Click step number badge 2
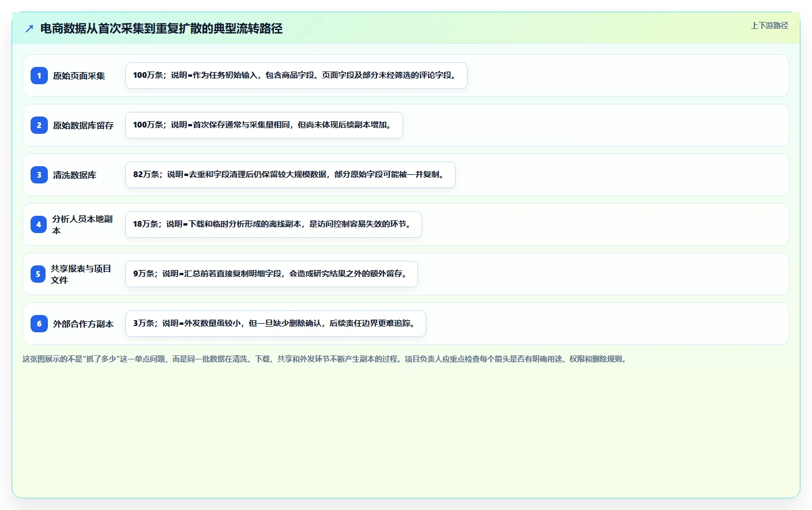Image resolution: width=812 pixels, height=510 pixels. pyautogui.click(x=39, y=125)
